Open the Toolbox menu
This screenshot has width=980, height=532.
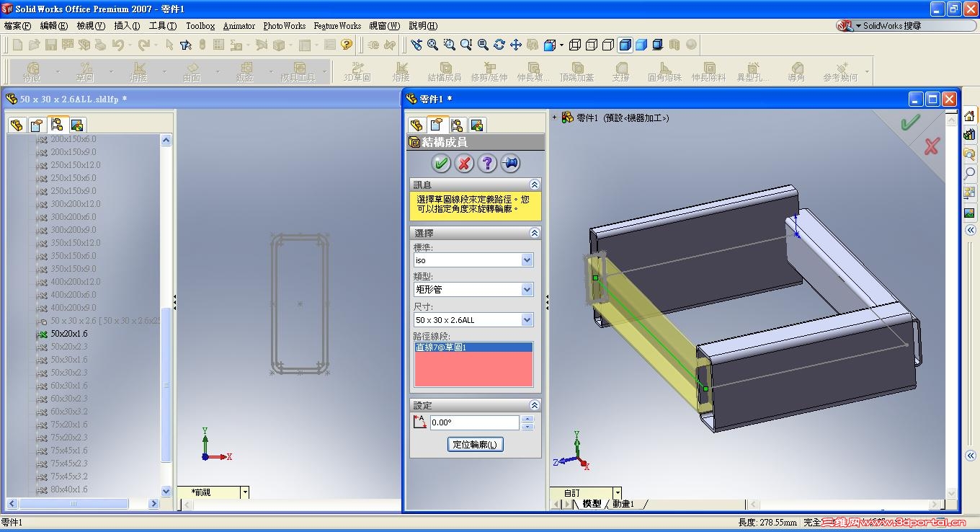(200, 26)
